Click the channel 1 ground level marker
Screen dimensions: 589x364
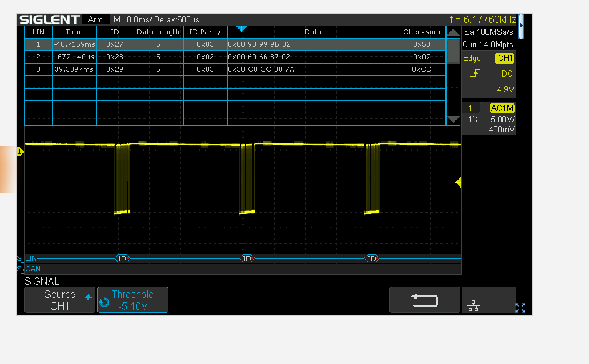click(20, 151)
